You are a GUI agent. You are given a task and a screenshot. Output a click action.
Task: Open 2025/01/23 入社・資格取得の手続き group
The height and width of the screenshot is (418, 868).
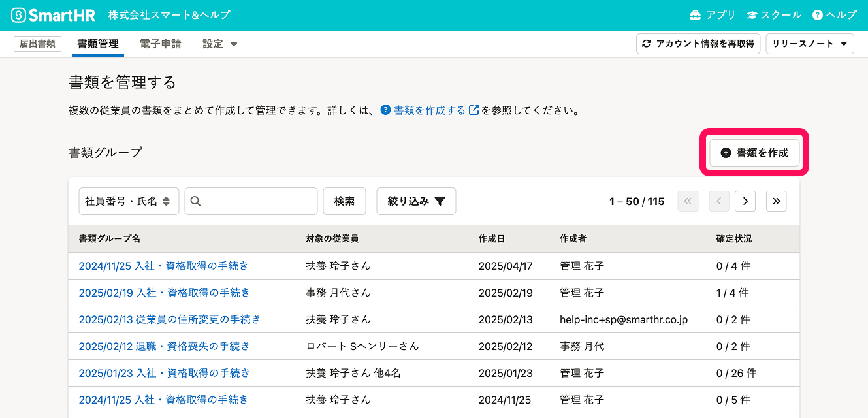coord(165,373)
